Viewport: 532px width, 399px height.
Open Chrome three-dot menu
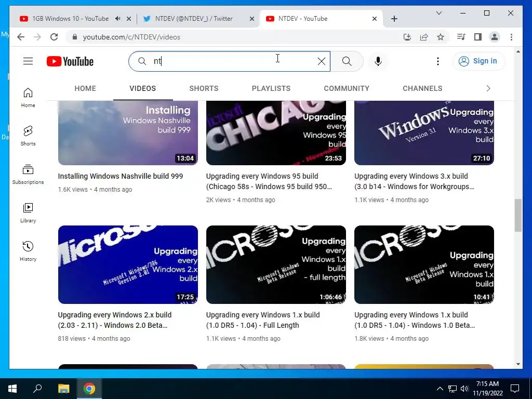coord(511,37)
